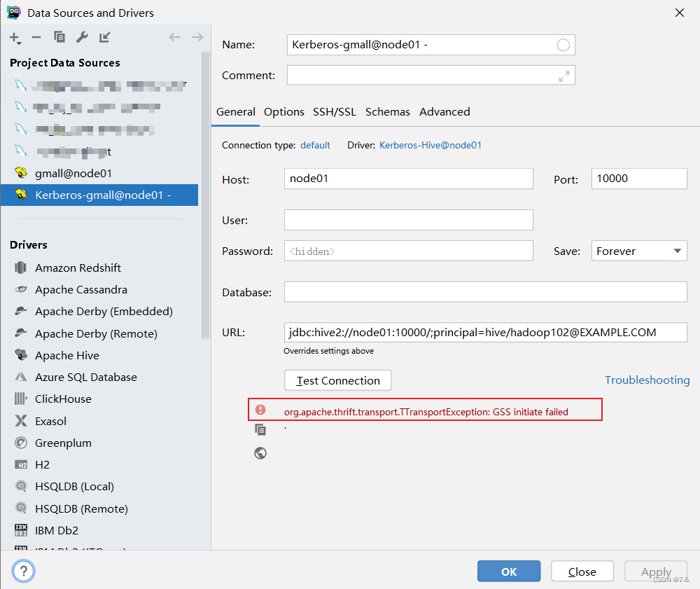This screenshot has height=589, width=700.
Task: Click the Test Connection button
Action: 338,380
